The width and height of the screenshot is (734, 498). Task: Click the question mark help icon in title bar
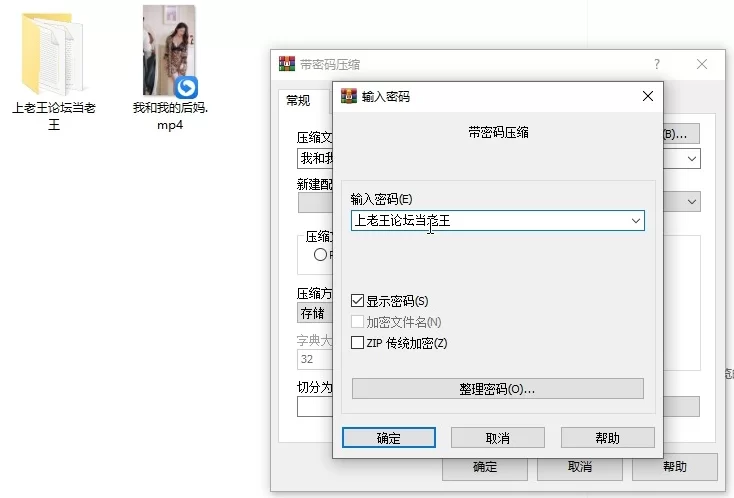click(x=657, y=64)
